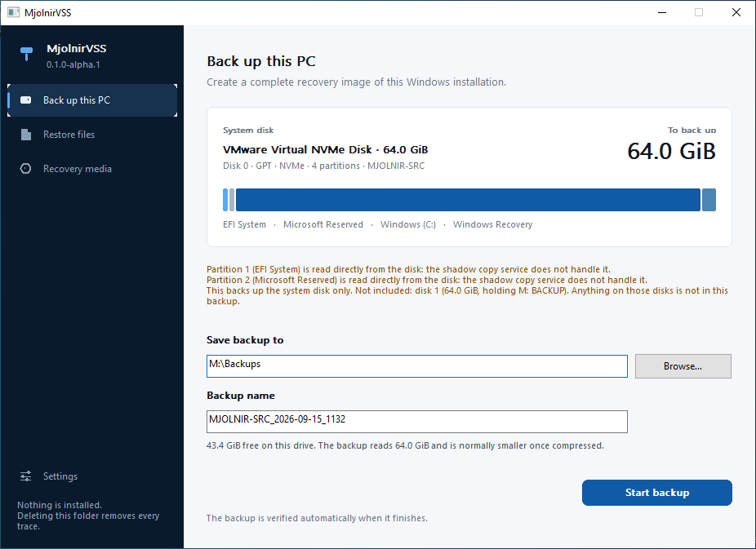
Task: Click the Browse... button
Action: point(683,366)
